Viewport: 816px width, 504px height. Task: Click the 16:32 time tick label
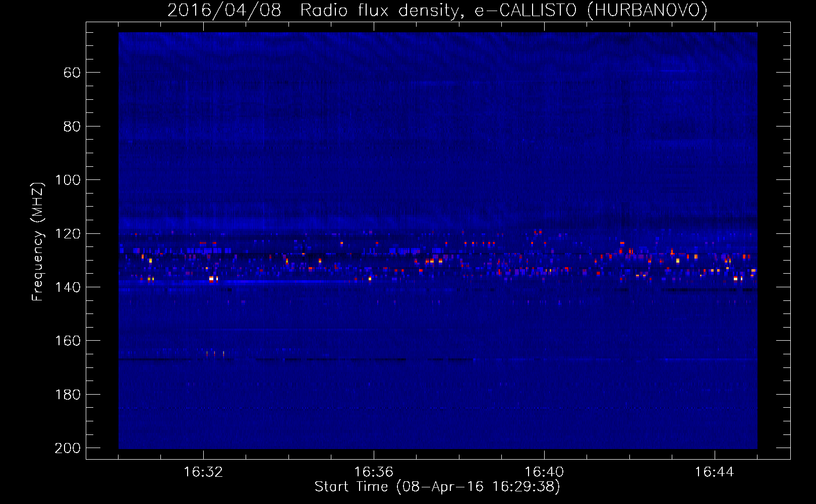point(203,472)
